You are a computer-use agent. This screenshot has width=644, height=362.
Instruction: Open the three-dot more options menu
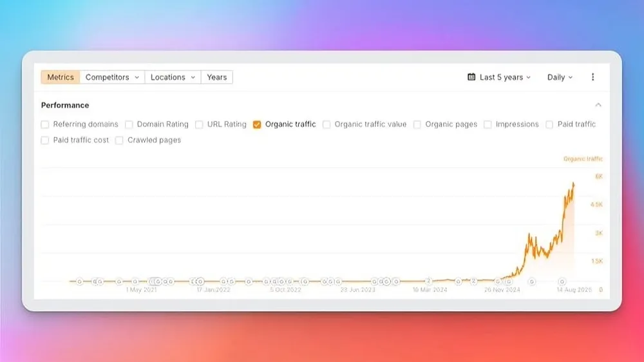coord(592,77)
